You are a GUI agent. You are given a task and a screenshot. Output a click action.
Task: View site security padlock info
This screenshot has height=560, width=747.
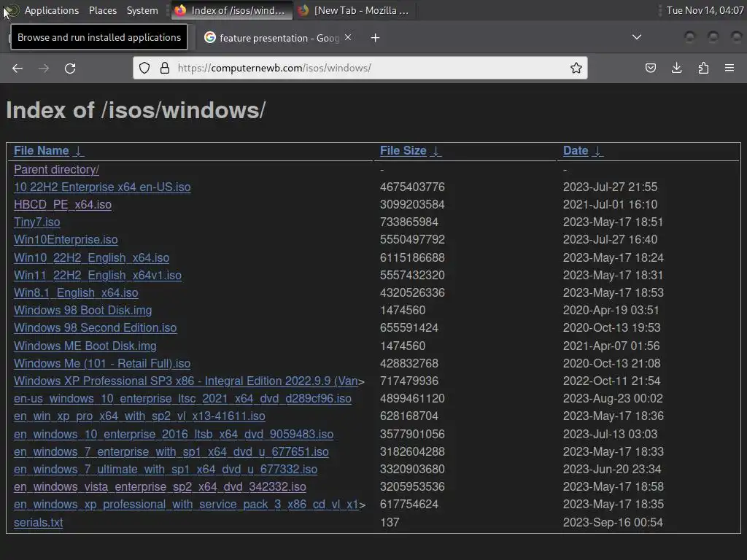tap(165, 68)
